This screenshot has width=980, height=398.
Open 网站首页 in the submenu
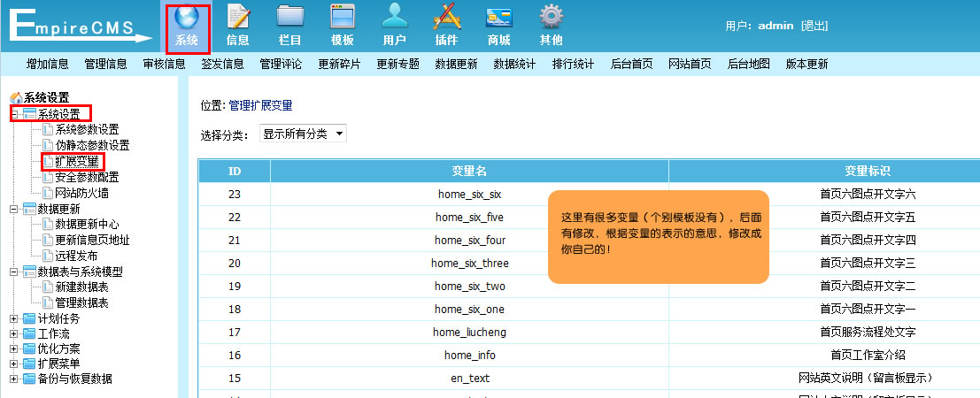tap(690, 64)
